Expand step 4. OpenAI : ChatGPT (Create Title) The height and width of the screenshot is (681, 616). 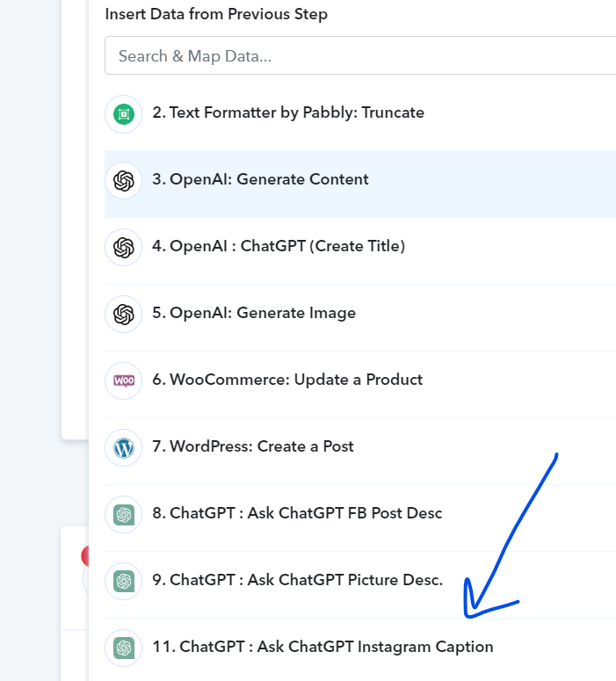[360, 251]
